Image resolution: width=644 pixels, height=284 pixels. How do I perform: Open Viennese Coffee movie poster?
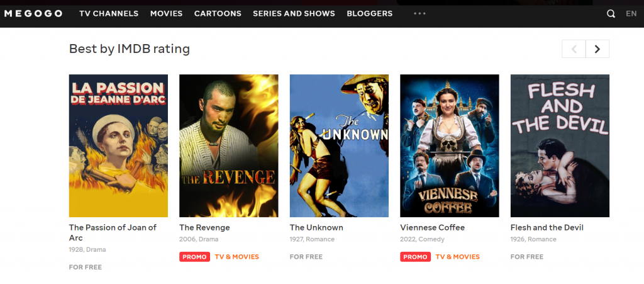click(450, 145)
